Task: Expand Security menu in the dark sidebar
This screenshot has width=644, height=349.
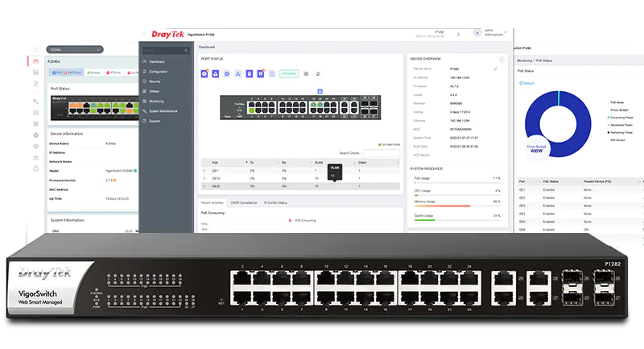Action: pyautogui.click(x=167, y=81)
